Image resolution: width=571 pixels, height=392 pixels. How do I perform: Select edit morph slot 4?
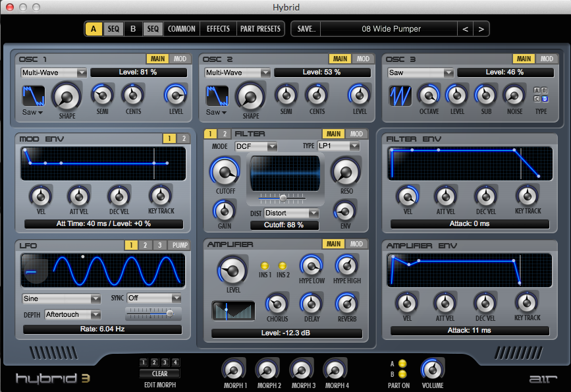176,362
